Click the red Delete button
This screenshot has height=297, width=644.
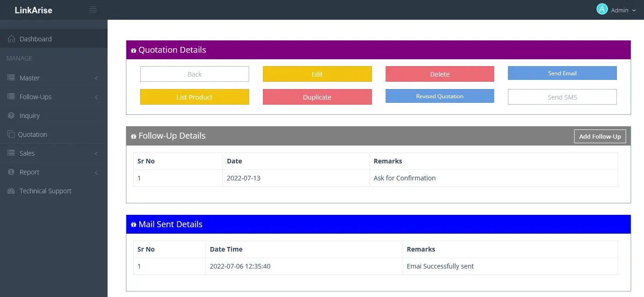pyautogui.click(x=440, y=74)
